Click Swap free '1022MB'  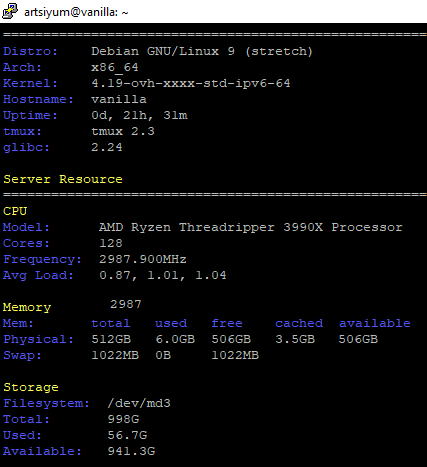[x=235, y=355]
